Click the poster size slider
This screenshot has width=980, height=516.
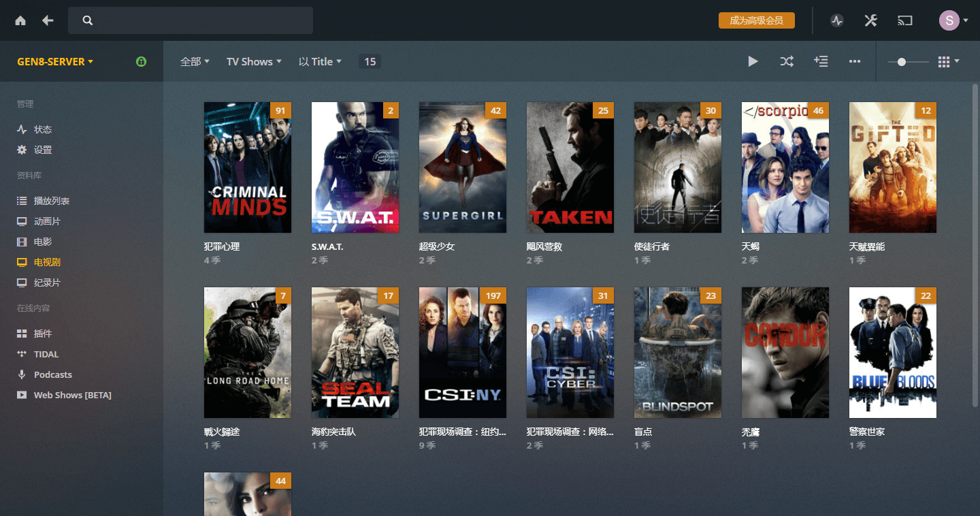coord(909,61)
